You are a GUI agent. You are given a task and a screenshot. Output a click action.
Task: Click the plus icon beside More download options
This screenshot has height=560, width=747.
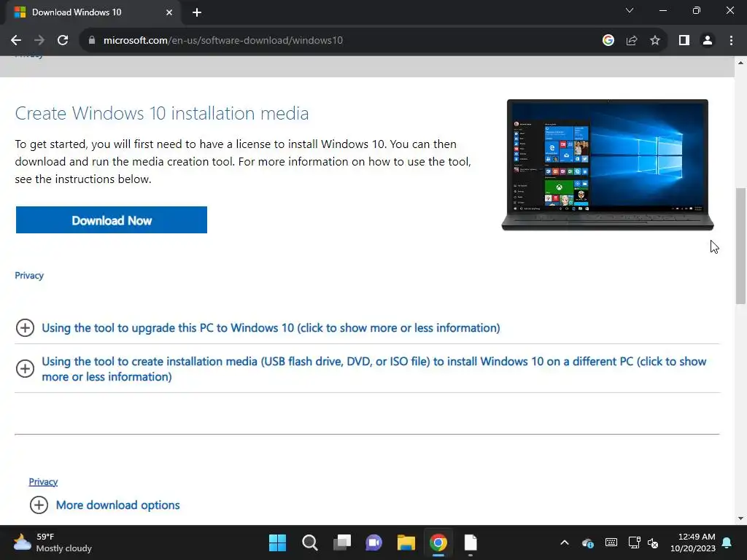click(39, 505)
